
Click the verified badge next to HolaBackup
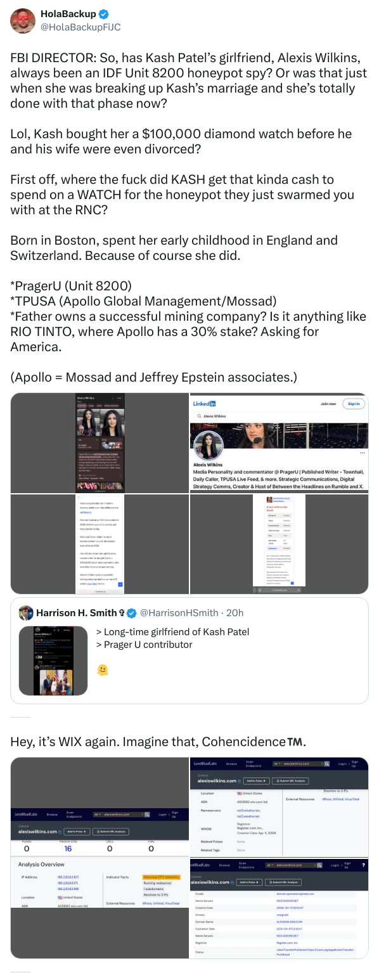[x=104, y=13]
